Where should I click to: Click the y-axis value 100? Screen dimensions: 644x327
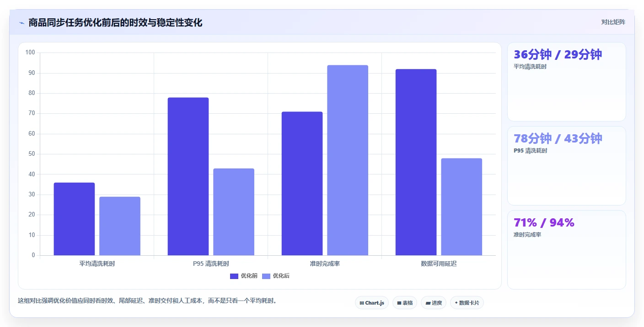(30, 53)
